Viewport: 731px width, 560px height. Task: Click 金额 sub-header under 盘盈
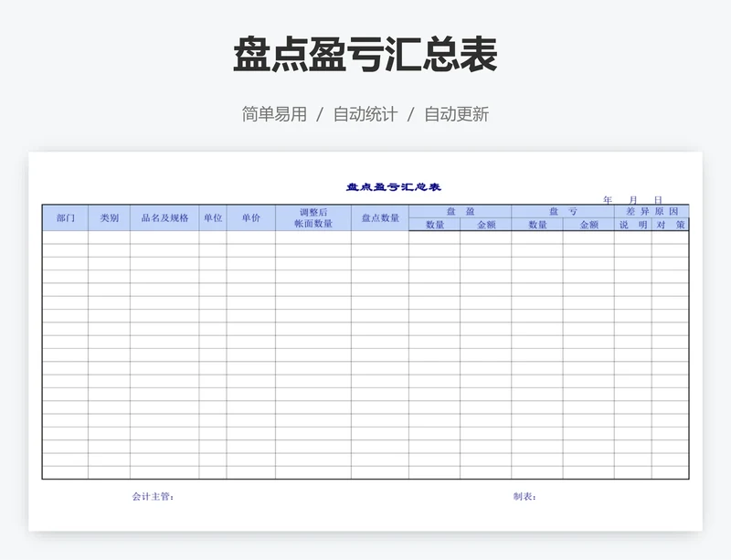pos(486,225)
